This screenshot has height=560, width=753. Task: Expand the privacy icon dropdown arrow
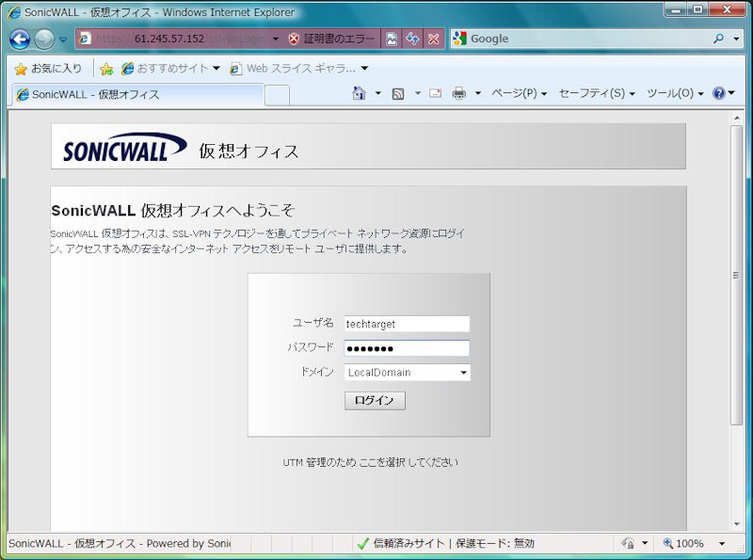pyautogui.click(x=645, y=543)
